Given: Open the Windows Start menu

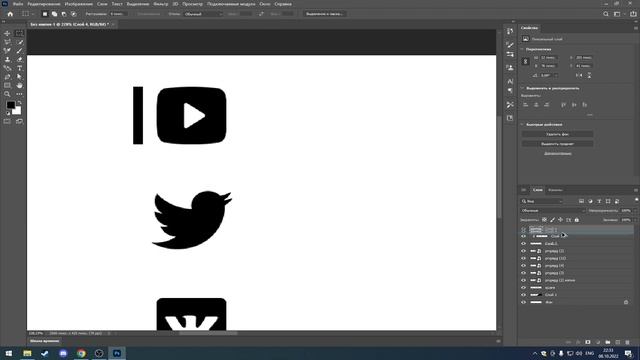Looking at the screenshot, I should click(9, 353).
